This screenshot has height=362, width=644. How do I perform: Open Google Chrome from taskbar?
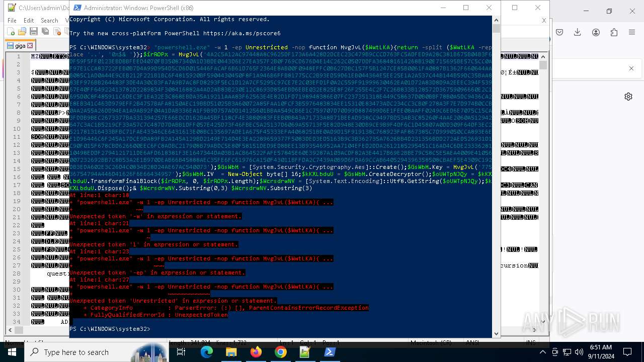(x=281, y=352)
